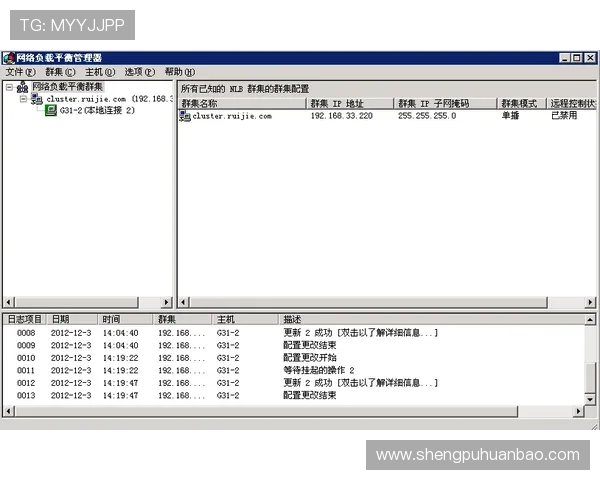Sort by 群集 IP 子网掩码 column header
Viewport: 600px width, 480px height.
(x=445, y=103)
